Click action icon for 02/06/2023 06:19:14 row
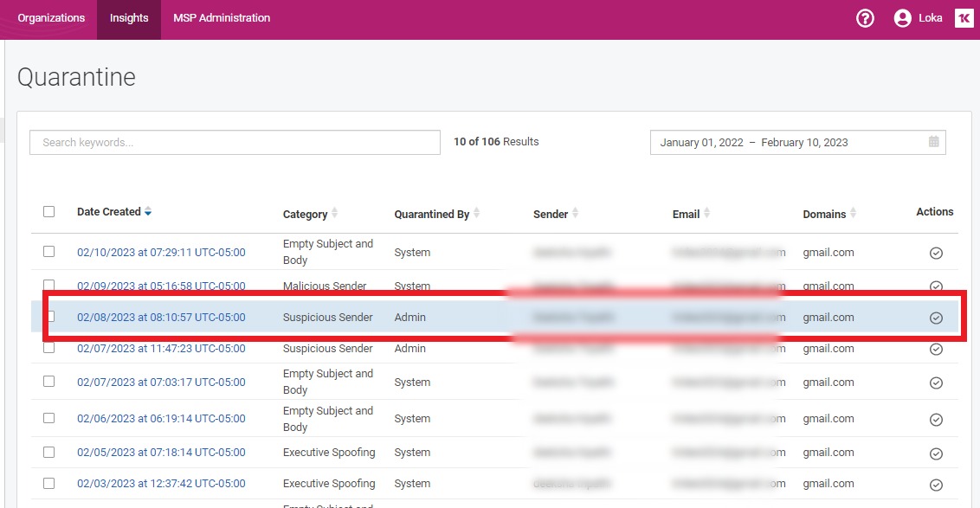Viewport: 980px width, 508px height. point(936,420)
